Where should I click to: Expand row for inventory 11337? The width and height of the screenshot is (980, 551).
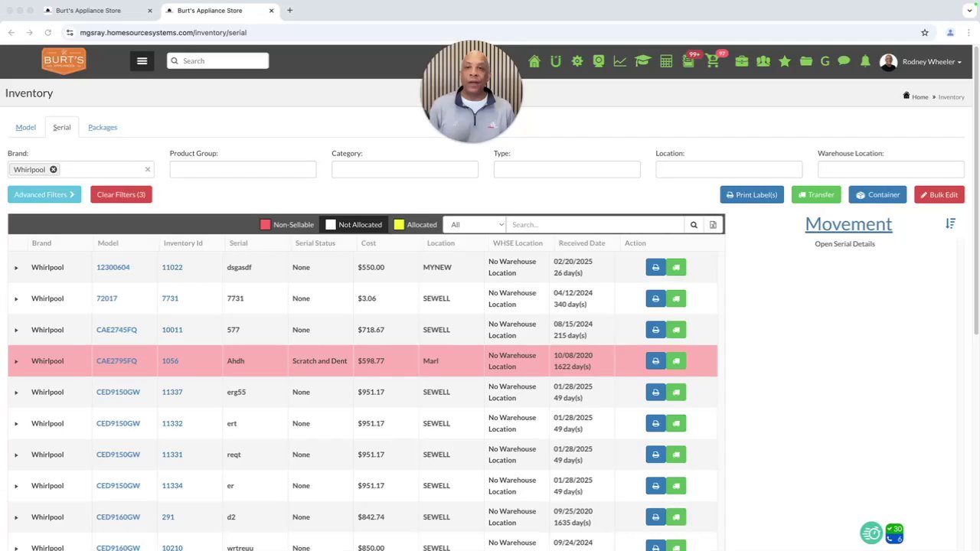[16, 393]
